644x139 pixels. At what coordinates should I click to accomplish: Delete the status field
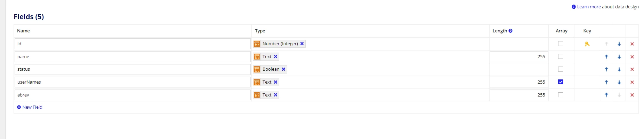pos(632,69)
